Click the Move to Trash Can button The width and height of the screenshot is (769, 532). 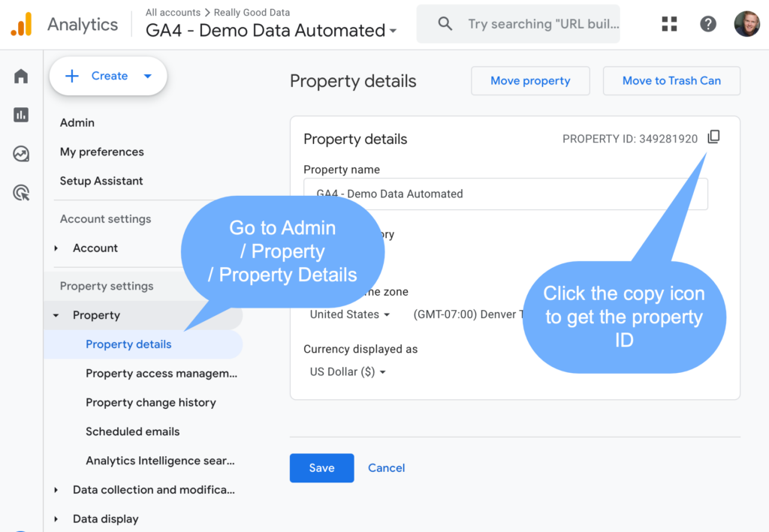click(x=671, y=81)
